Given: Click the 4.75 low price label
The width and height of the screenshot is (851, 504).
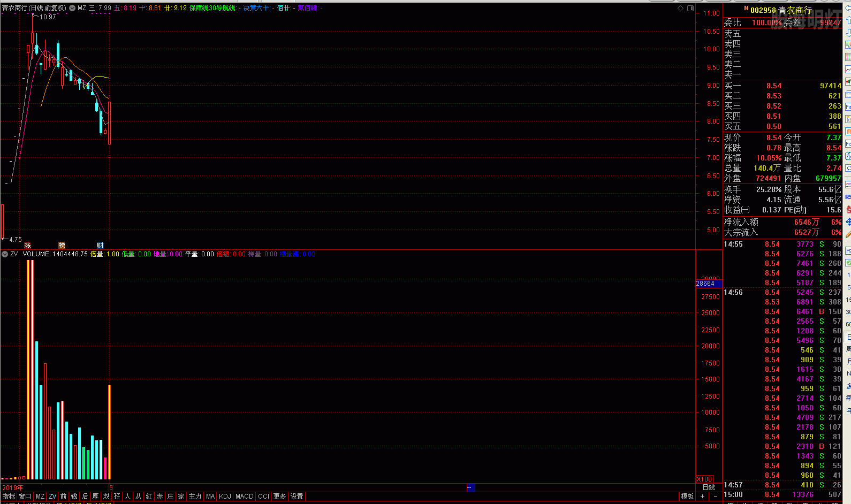Looking at the screenshot, I should pyautogui.click(x=15, y=240).
